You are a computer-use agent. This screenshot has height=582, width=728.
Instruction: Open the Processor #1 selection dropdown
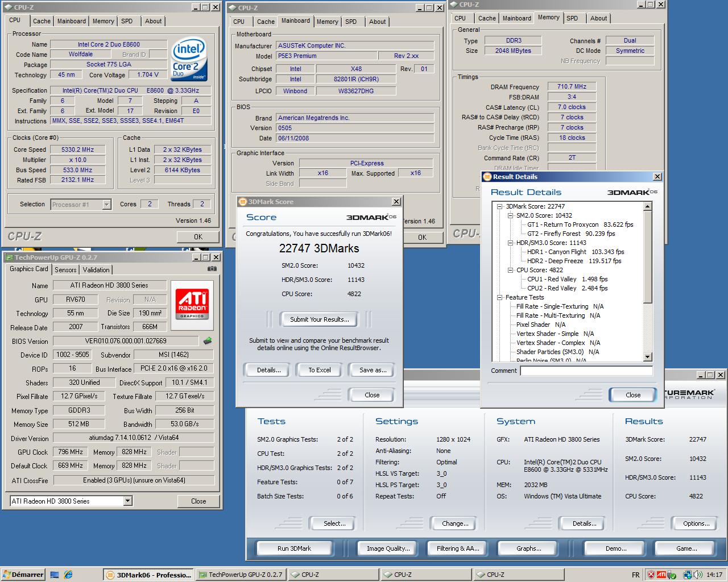106,205
